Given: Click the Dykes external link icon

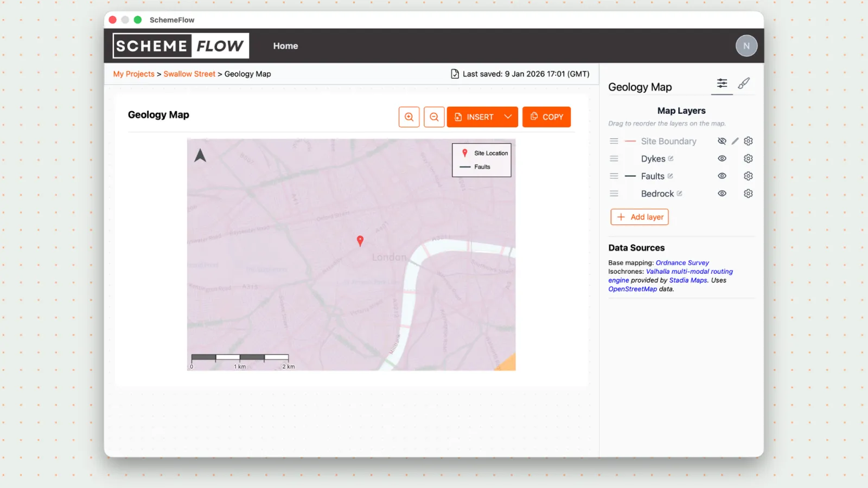Looking at the screenshot, I should coord(671,158).
